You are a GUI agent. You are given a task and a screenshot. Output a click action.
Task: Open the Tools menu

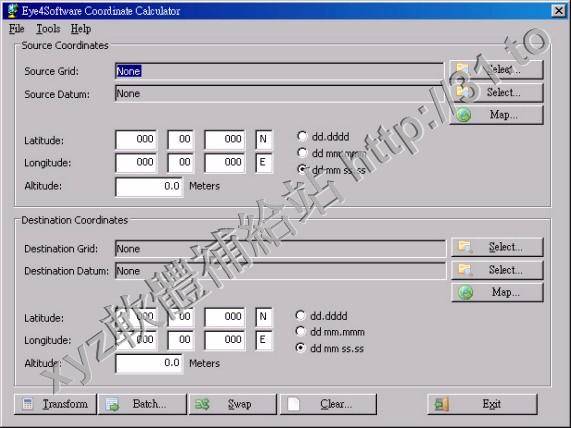click(x=48, y=29)
